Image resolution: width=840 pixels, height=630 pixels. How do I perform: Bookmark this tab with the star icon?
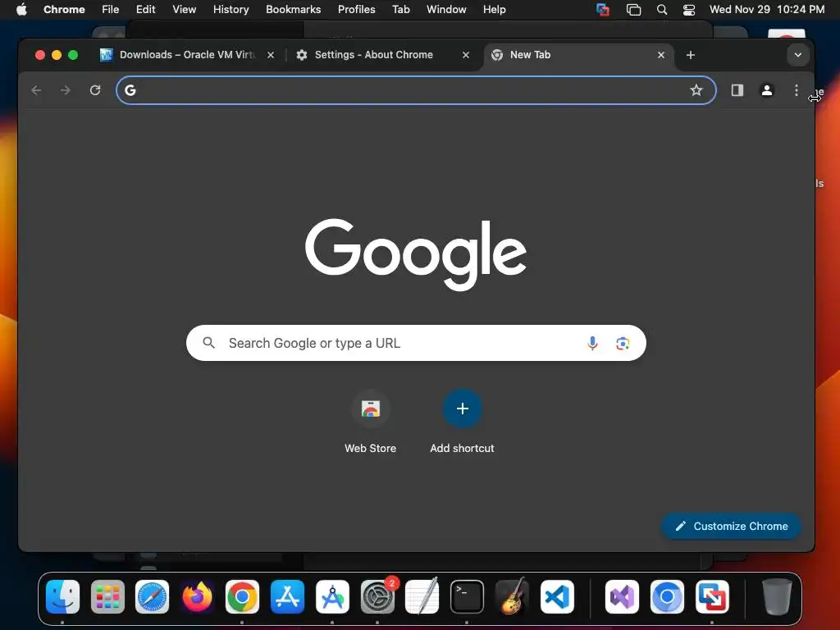coord(696,90)
